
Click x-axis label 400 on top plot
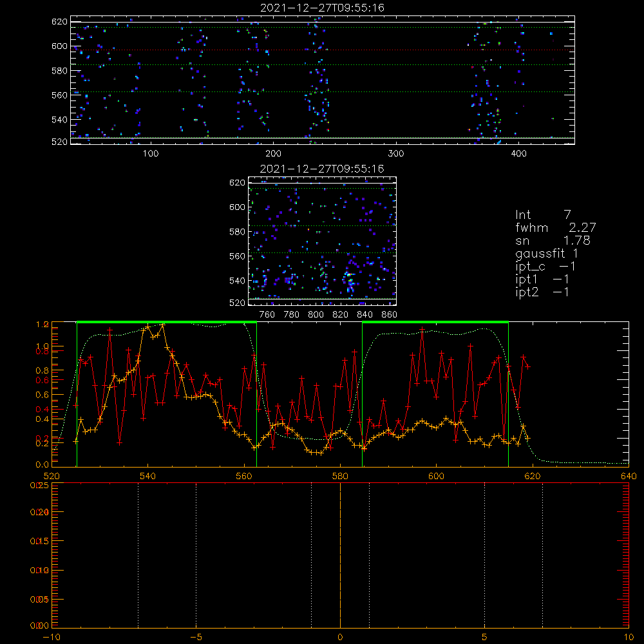click(518, 154)
